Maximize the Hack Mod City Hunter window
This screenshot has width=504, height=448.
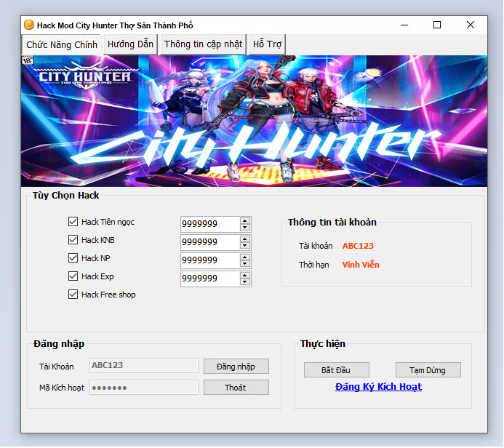coord(437,25)
